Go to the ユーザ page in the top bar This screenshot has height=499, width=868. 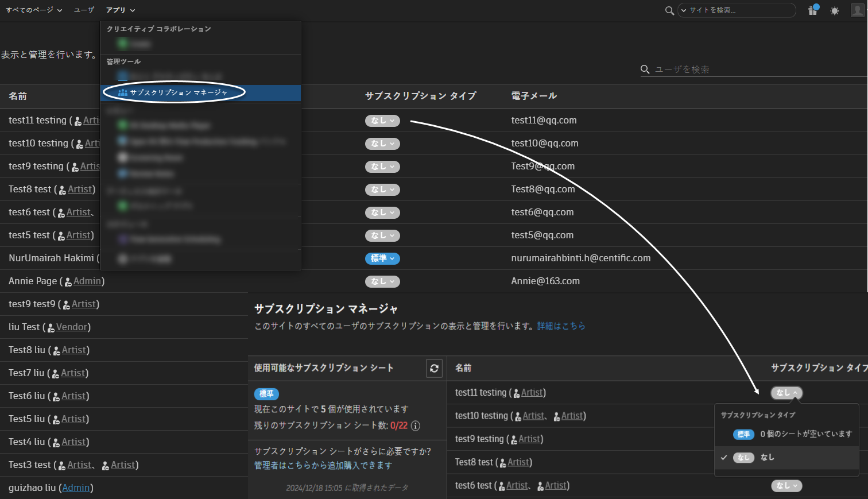click(84, 10)
